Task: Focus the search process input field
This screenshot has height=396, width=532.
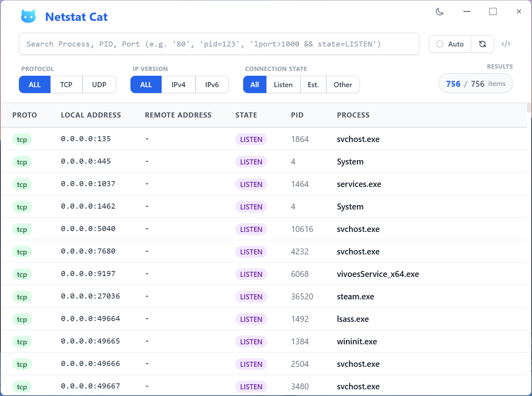Action: (219, 44)
